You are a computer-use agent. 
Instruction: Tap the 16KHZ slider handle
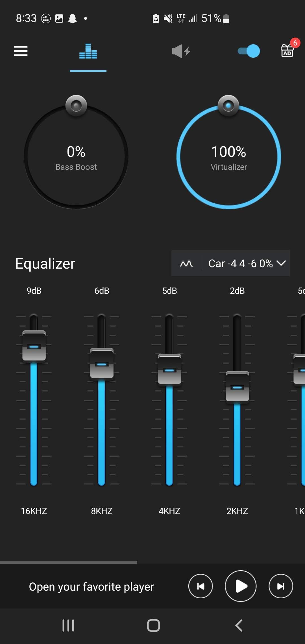(x=34, y=346)
